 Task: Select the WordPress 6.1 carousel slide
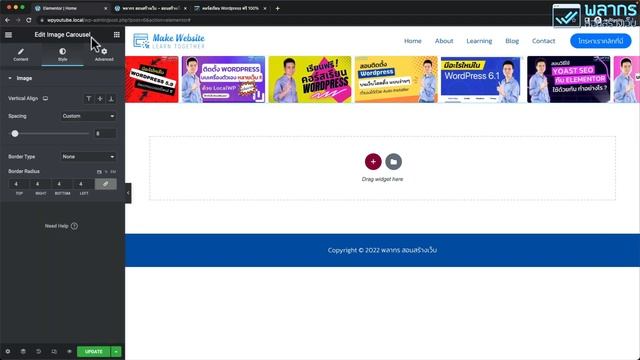pyautogui.click(x=482, y=79)
